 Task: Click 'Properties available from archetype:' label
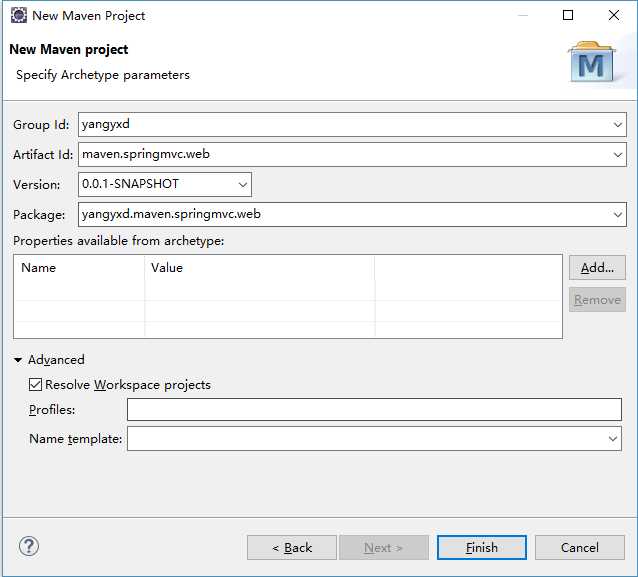click(x=118, y=241)
